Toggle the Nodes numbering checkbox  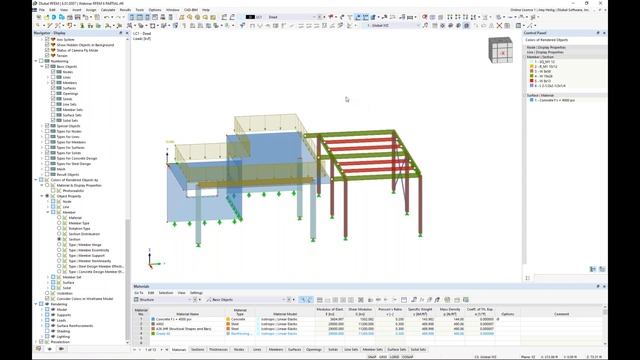(x=53, y=72)
